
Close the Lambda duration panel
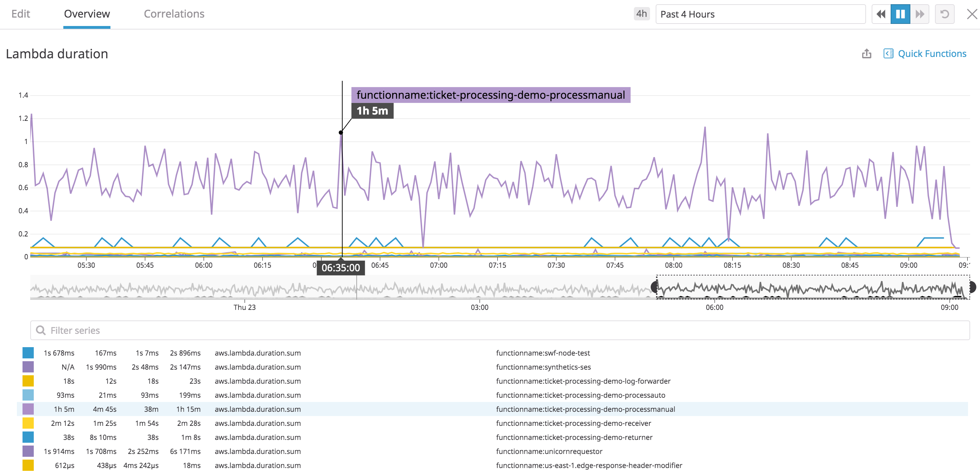tap(972, 14)
